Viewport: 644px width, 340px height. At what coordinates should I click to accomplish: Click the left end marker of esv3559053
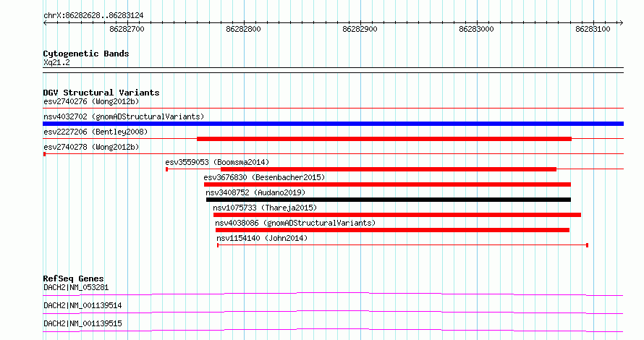[166, 169]
